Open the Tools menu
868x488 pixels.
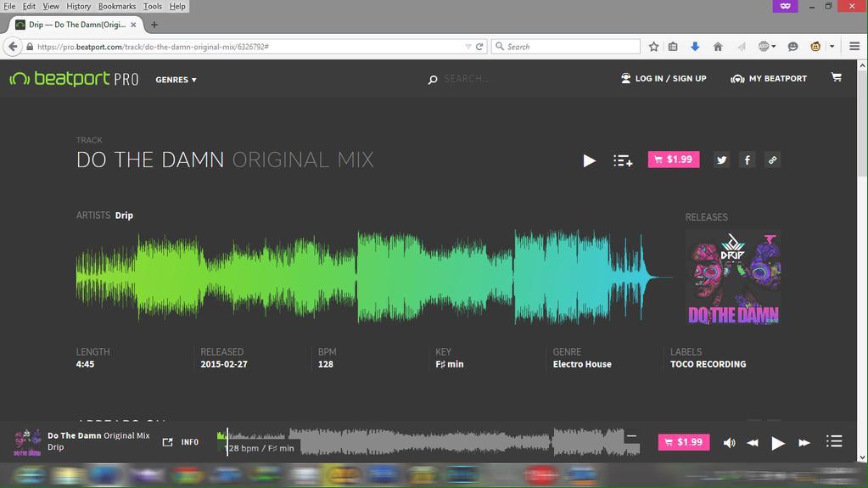click(x=152, y=6)
